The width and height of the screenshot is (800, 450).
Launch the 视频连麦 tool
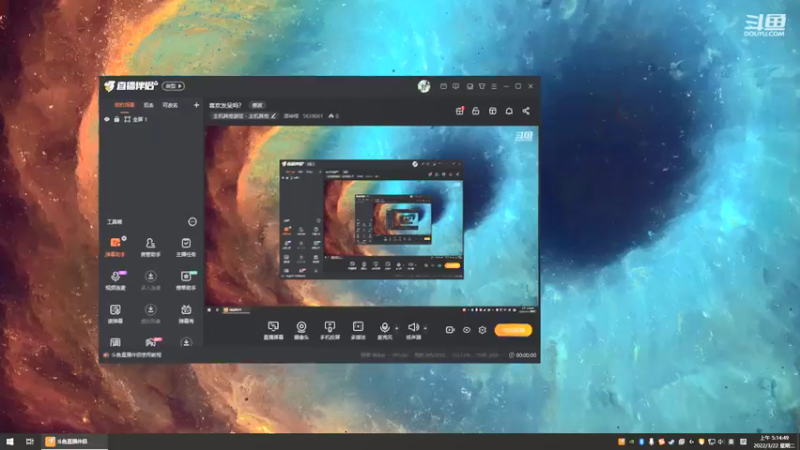pos(115,280)
